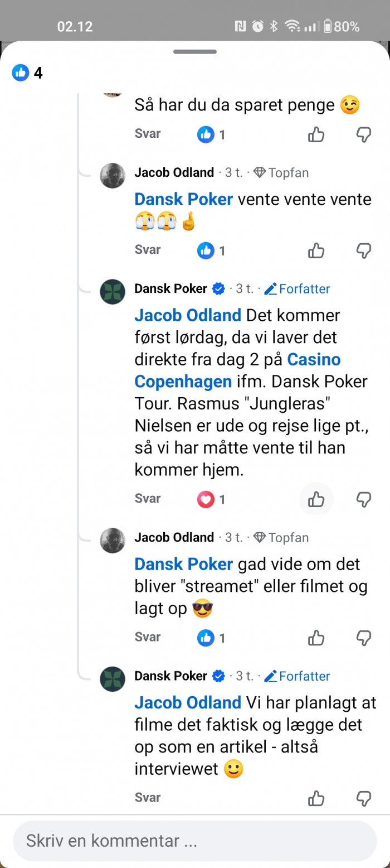Dislike Jacob Odland's 'streamet' comment
The width and height of the screenshot is (390, 868).
point(363,637)
